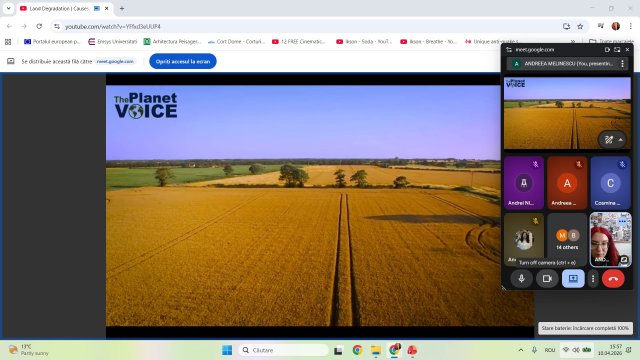Stop presenting via the blue screen-share button

point(573,279)
